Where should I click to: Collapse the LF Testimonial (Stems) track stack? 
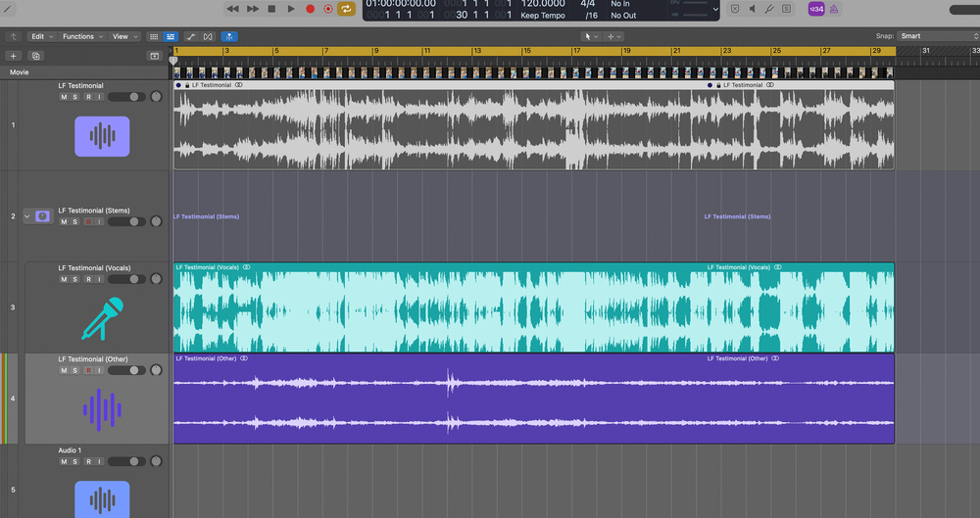tap(27, 215)
